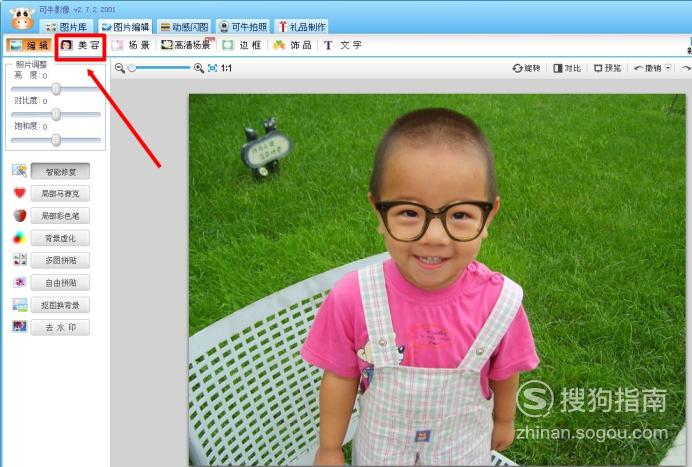Click the 对比 compare button
This screenshot has width=692, height=467.
567,68
